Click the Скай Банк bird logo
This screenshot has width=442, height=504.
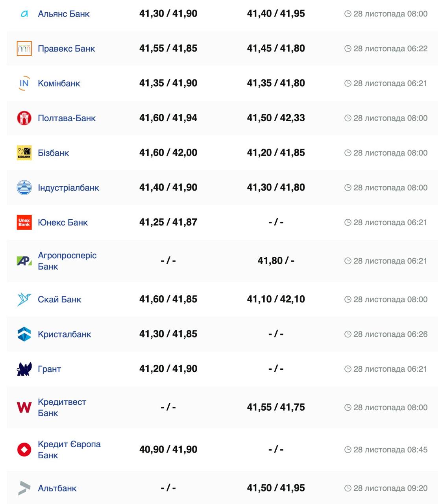point(24,299)
